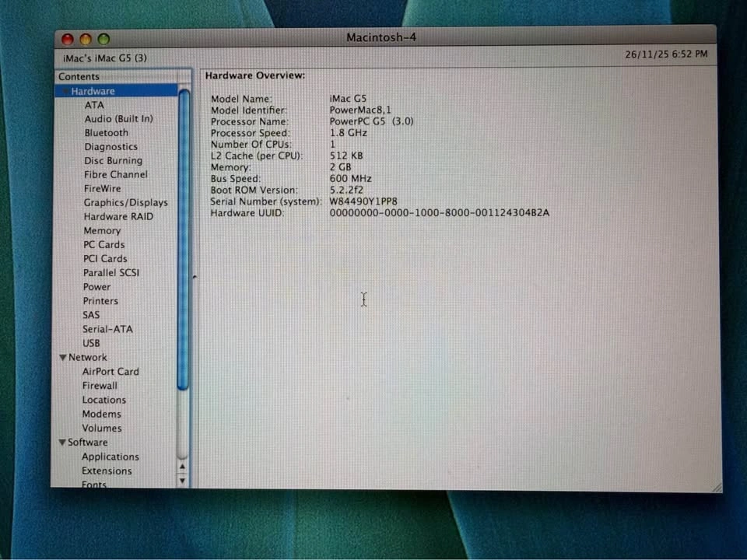This screenshot has height=560, width=747.
Task: Click the 600 MHz bus speed value
Action: click(x=351, y=179)
